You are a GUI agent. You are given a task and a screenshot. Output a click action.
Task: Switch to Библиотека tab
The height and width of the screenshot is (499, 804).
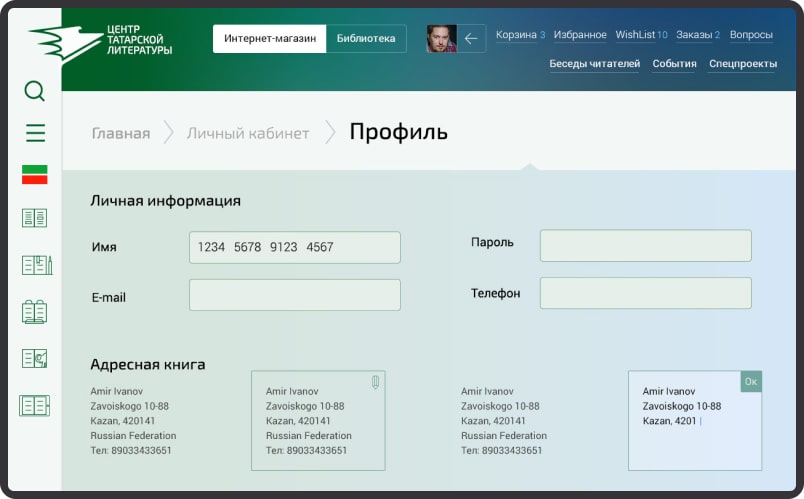[366, 39]
